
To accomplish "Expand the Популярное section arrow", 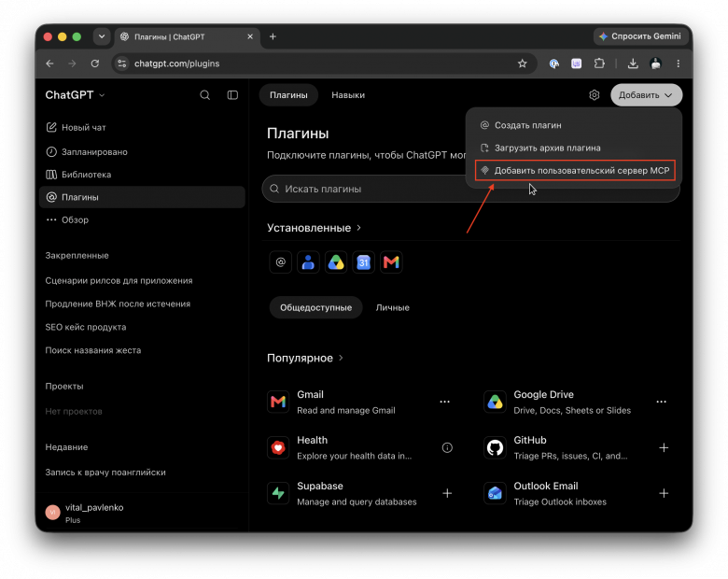I will coord(342,358).
